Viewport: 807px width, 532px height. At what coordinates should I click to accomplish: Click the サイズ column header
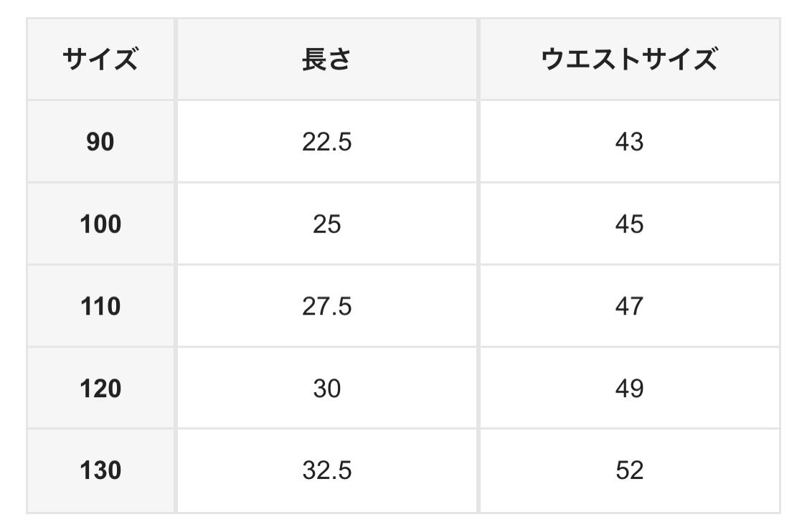click(x=100, y=60)
